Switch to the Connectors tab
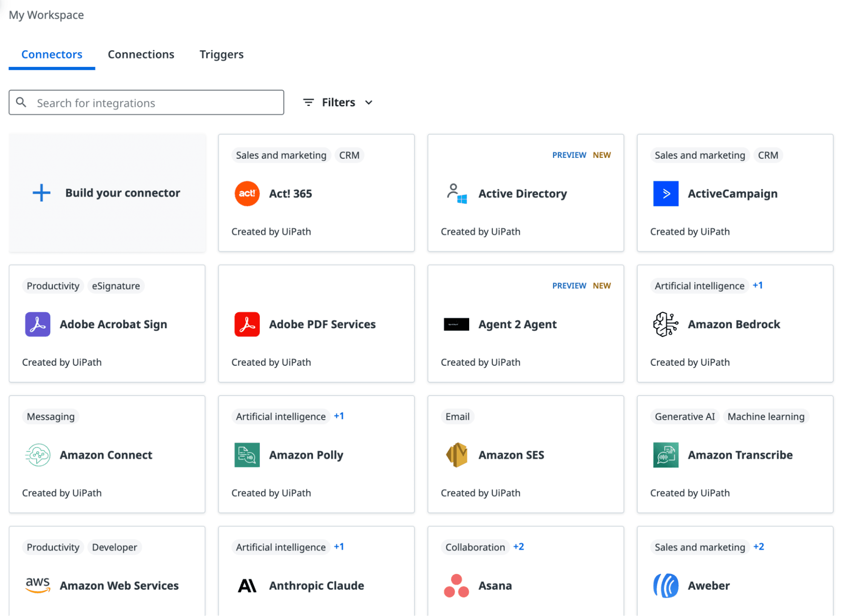The image size is (851, 616). pyautogui.click(x=52, y=54)
